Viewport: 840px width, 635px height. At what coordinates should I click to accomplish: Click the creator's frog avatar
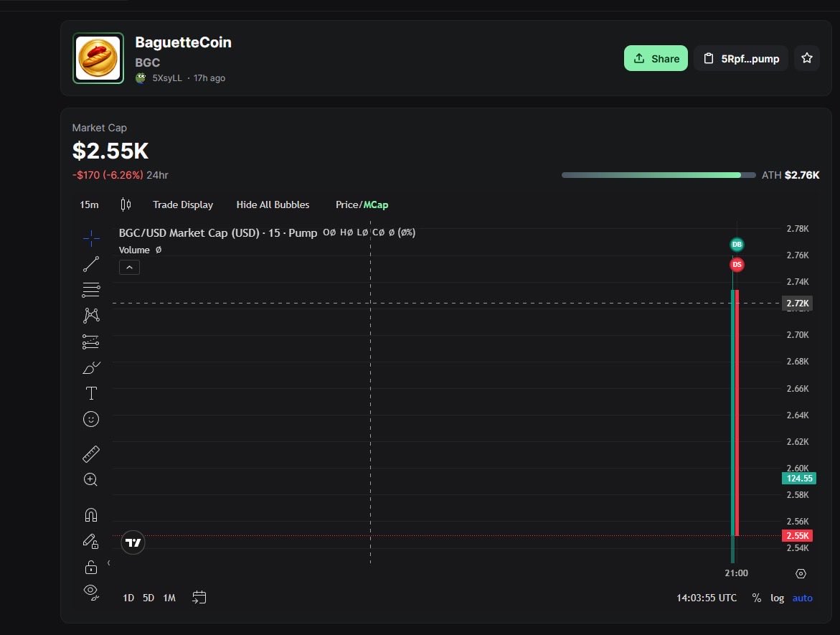tap(141, 78)
